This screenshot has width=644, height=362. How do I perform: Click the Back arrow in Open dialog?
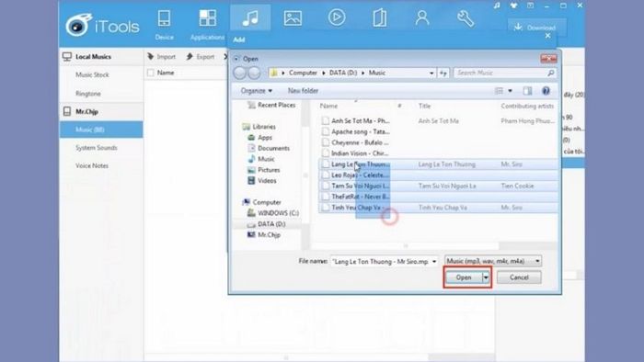point(239,73)
